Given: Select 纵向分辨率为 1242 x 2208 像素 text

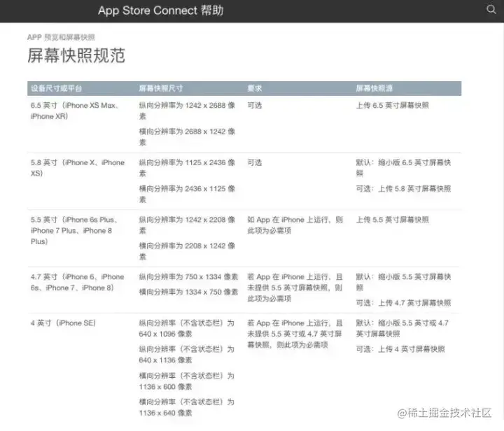Looking at the screenshot, I should [187, 225].
